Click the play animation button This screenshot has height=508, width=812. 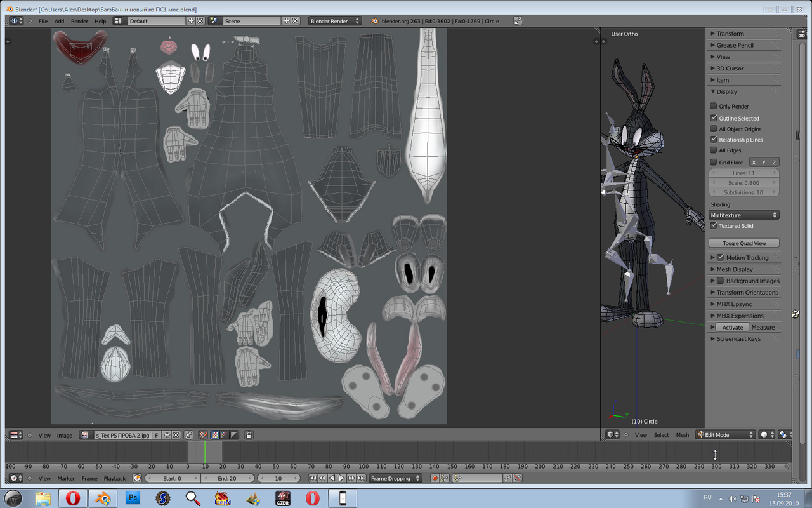341,478
